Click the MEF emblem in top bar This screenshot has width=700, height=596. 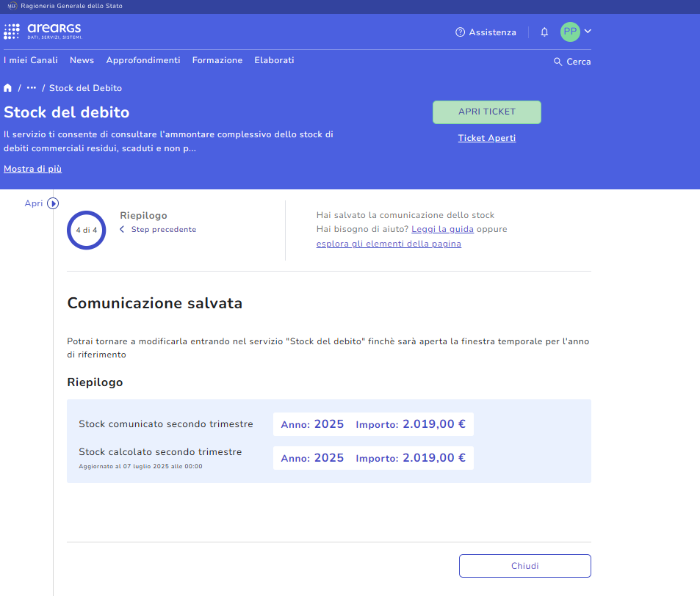point(12,6)
